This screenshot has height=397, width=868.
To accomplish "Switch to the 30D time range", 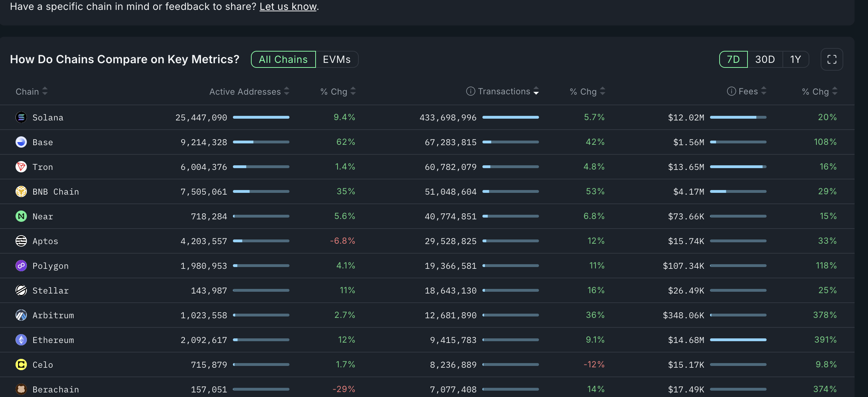I will [765, 59].
